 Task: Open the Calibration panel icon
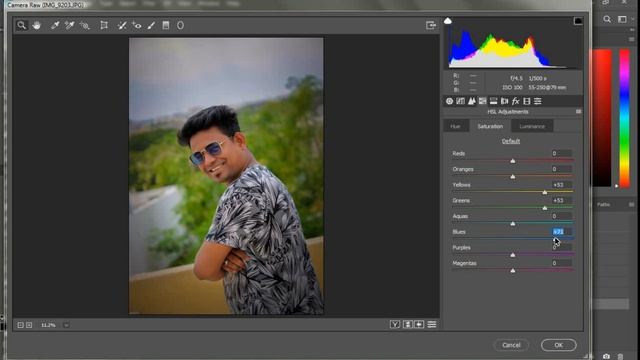click(527, 101)
